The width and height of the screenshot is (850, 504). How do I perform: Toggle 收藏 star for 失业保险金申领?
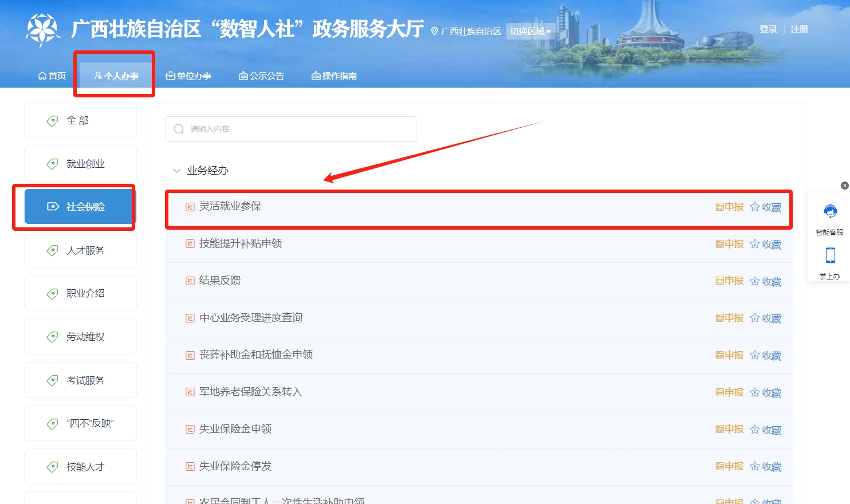755,430
